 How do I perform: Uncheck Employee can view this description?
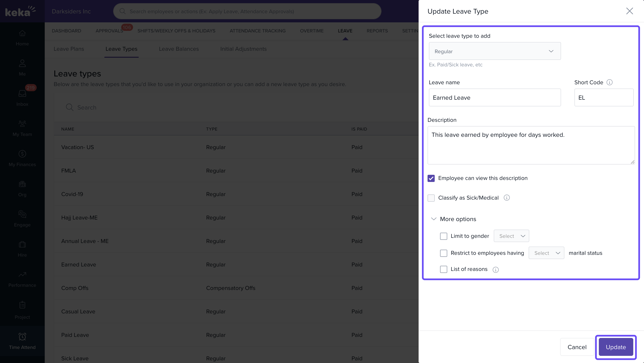pyautogui.click(x=431, y=178)
